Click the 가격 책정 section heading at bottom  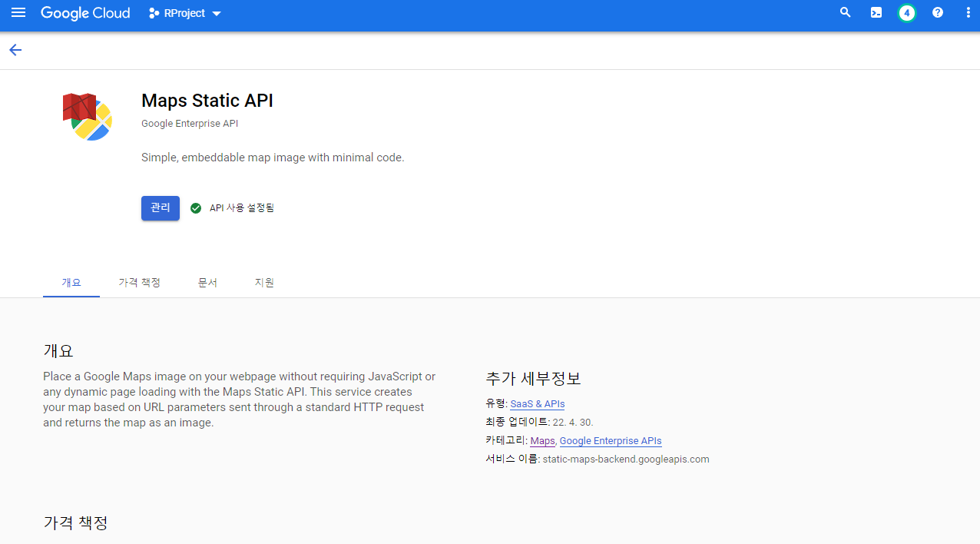coord(76,523)
